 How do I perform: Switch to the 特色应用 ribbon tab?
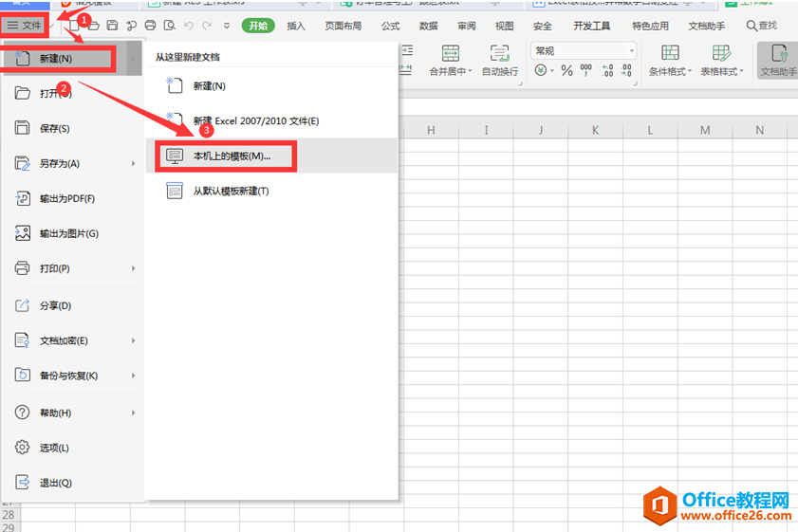point(650,26)
